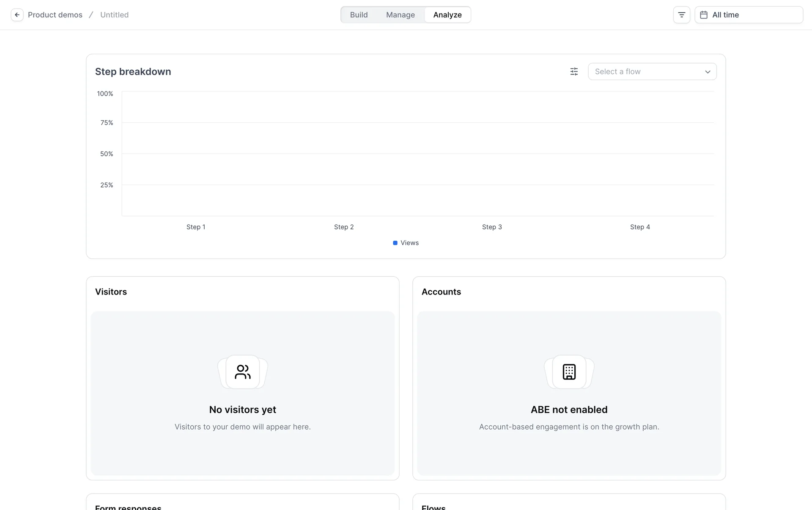Select the Analyze tab

tap(447, 15)
